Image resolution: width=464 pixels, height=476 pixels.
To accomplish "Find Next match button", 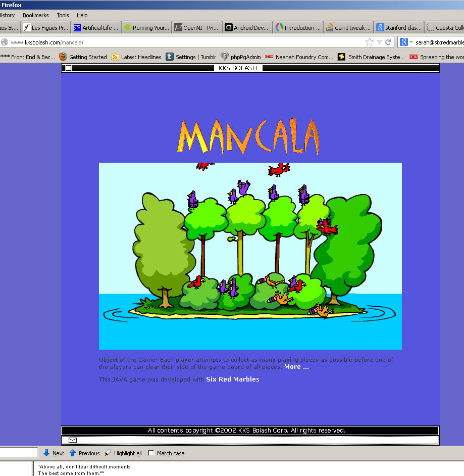I will 54,453.
